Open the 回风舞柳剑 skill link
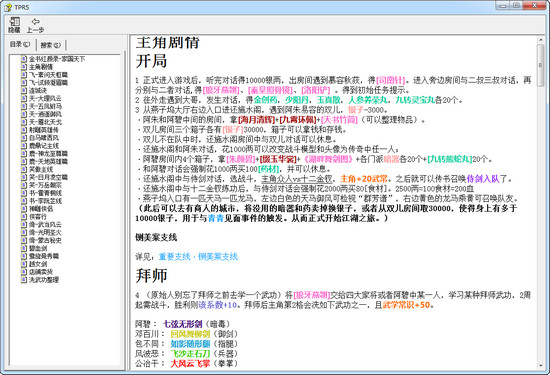Image resolution: width=550 pixels, height=375 pixels. point(190,334)
